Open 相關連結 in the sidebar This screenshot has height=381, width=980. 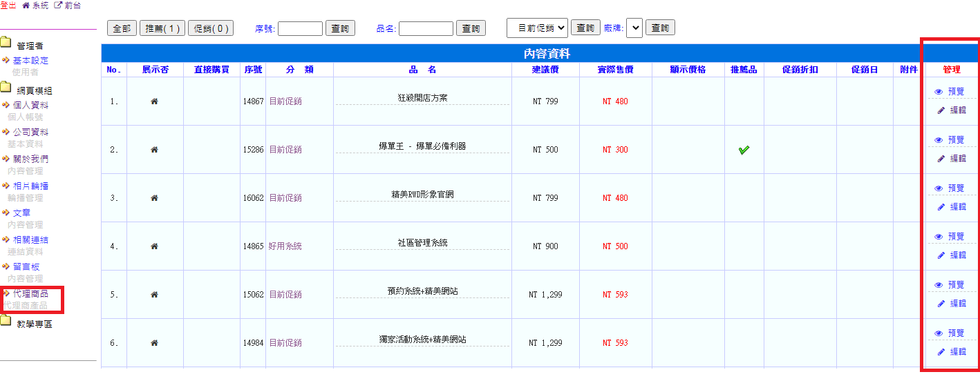(30, 240)
